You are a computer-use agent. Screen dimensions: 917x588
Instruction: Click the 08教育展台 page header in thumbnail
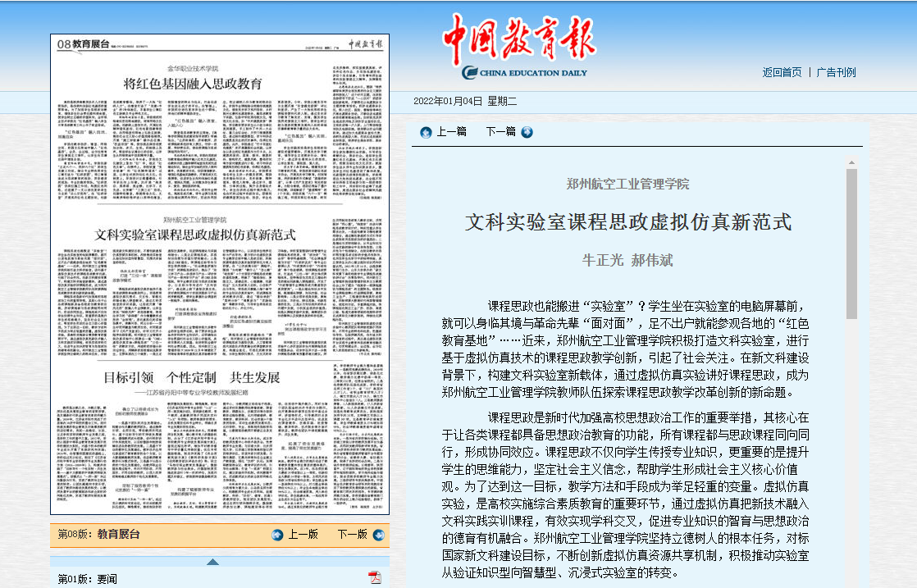click(x=83, y=43)
